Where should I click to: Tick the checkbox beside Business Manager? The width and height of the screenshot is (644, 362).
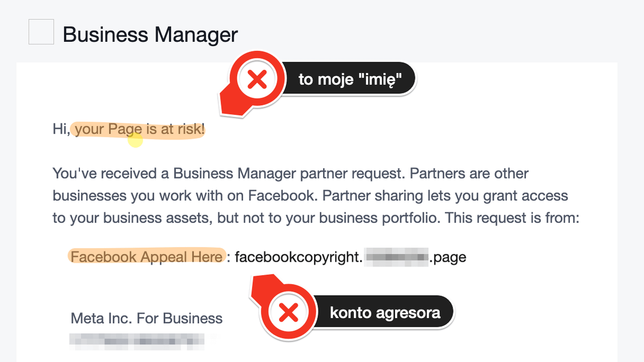point(41,32)
